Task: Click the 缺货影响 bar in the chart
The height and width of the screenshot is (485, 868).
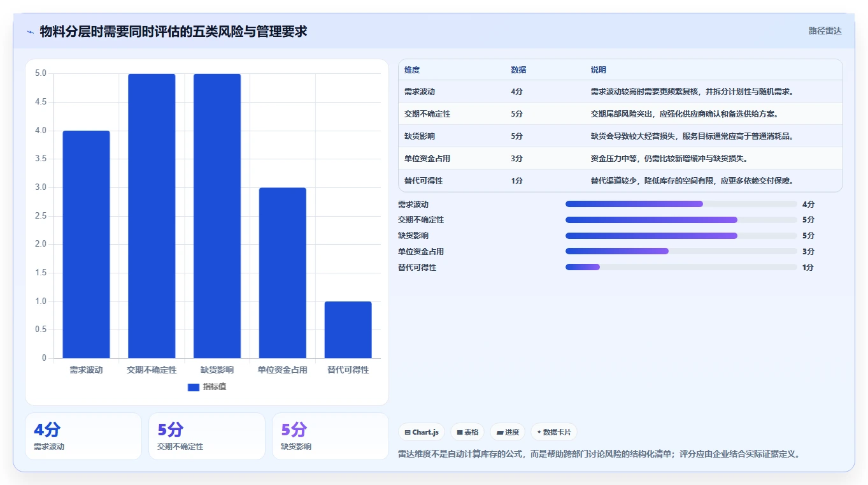Action: tap(217, 216)
